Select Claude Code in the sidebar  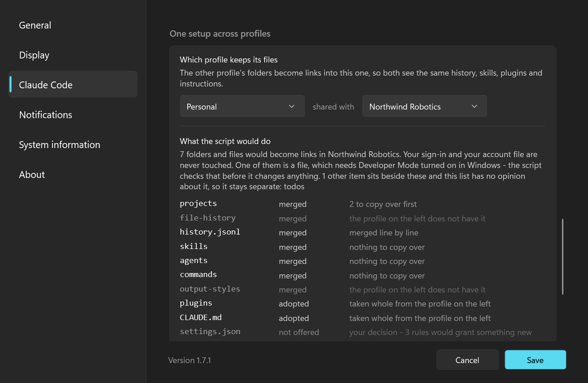point(73,85)
